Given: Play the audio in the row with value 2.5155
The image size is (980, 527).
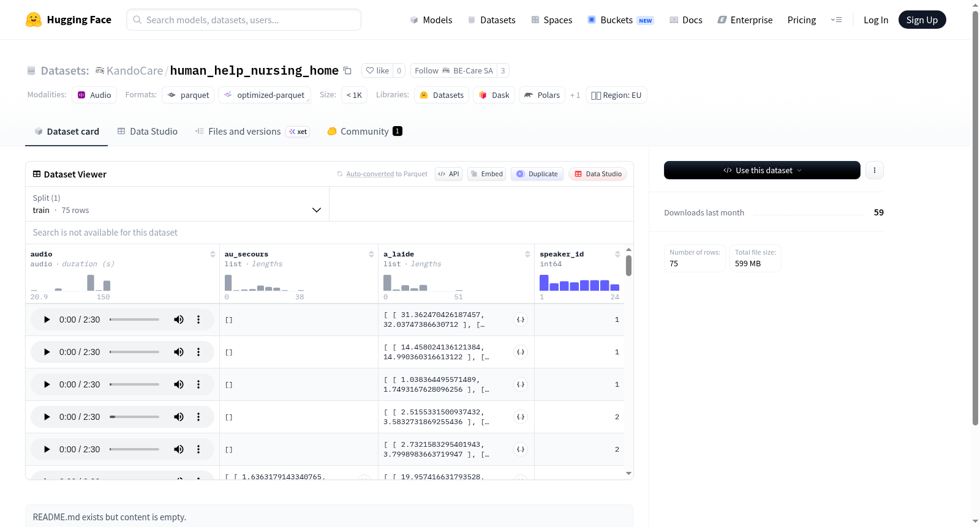Looking at the screenshot, I should 47,417.
